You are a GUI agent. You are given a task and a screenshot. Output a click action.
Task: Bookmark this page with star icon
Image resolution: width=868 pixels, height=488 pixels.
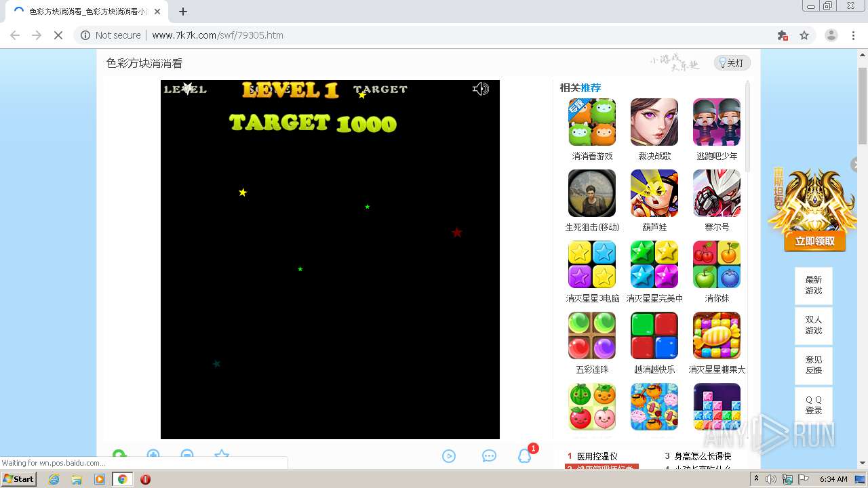coord(804,35)
